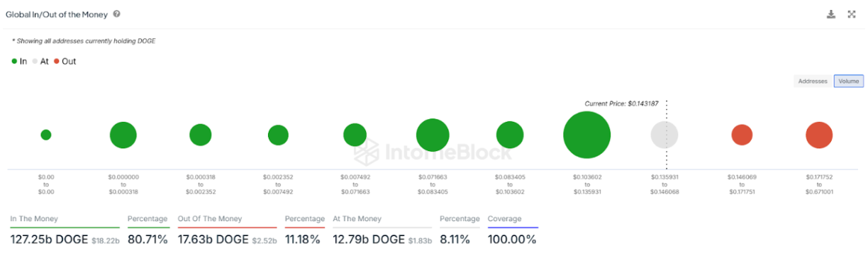Select the tiny green bubble at $0.00 range
The width and height of the screenshot is (868, 273).
tap(46, 135)
